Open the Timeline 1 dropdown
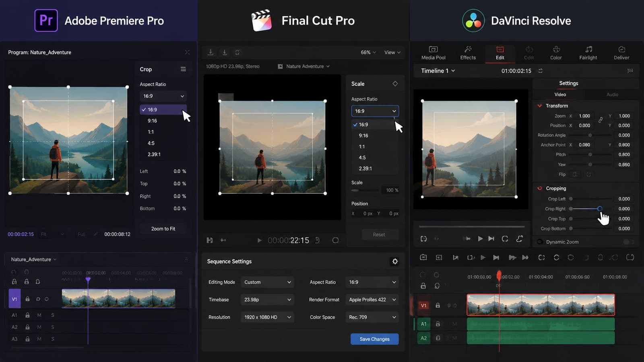The image size is (644, 362). tap(438, 71)
